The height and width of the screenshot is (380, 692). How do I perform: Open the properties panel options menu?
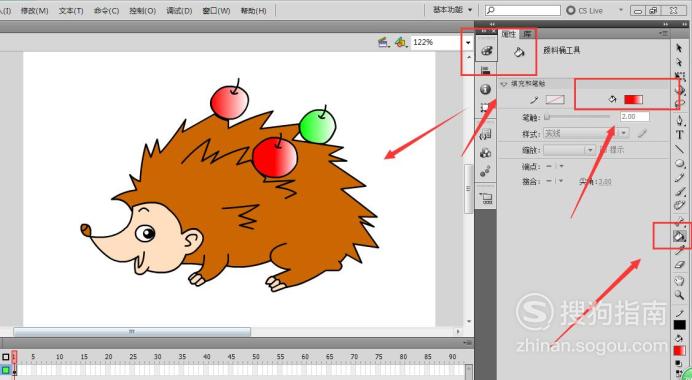coord(663,34)
